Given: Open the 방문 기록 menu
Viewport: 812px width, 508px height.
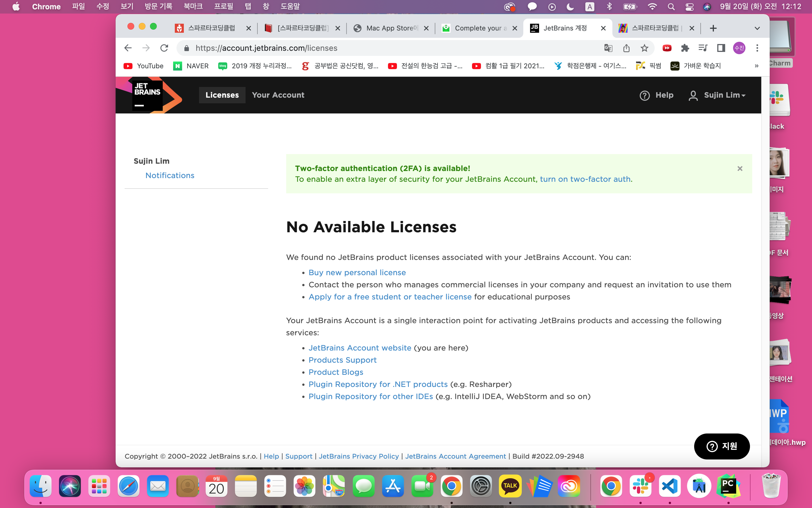Looking at the screenshot, I should [x=158, y=6].
